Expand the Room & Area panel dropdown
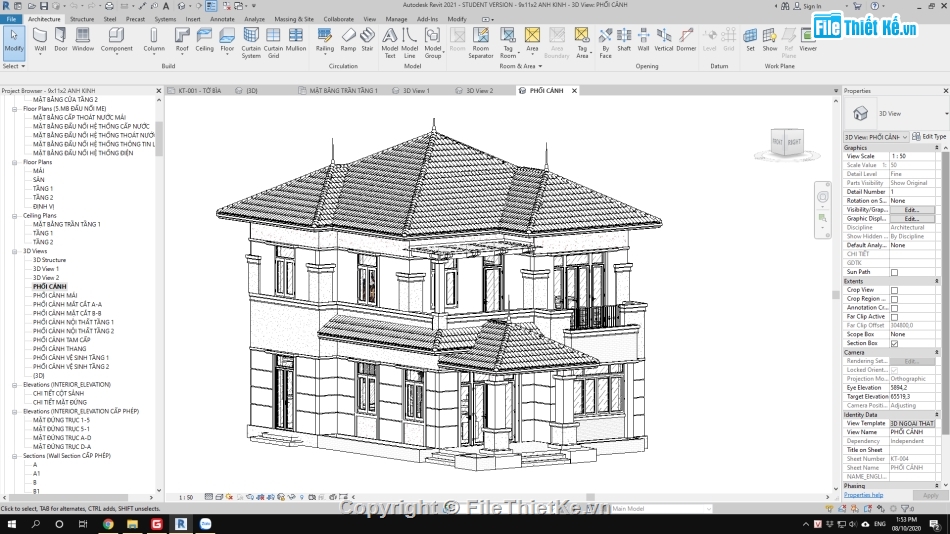 tap(520, 66)
